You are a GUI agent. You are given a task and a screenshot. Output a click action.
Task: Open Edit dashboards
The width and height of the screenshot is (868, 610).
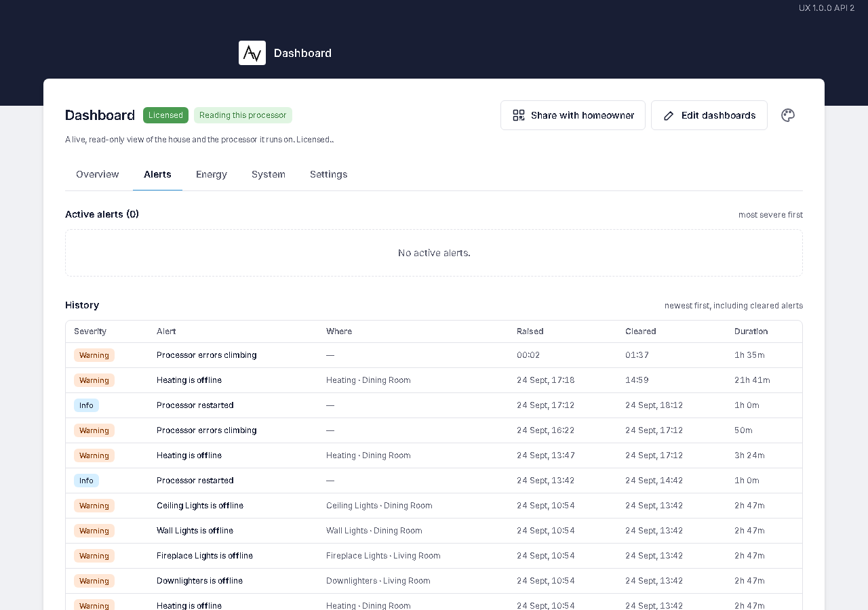pyautogui.click(x=709, y=115)
